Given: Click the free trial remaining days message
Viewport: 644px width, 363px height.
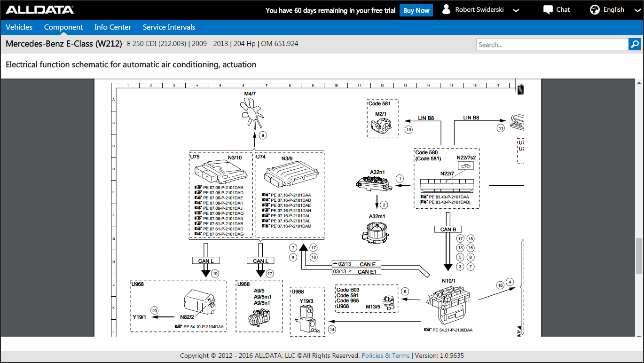Looking at the screenshot, I should point(330,10).
